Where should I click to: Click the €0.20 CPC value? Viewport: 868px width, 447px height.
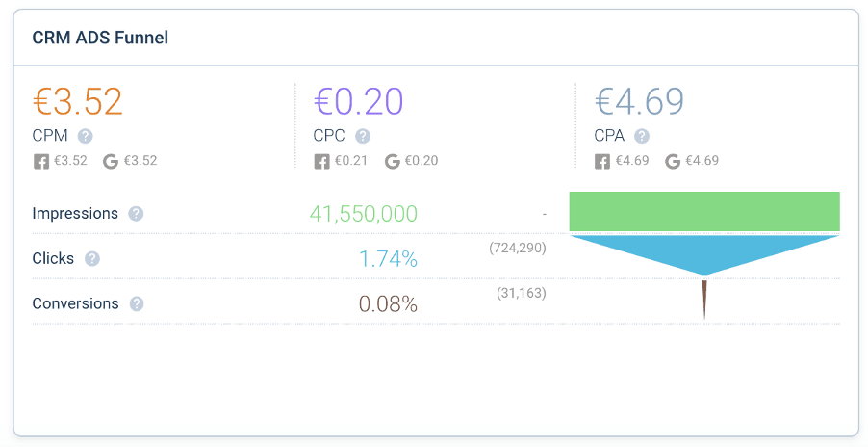(x=359, y=101)
